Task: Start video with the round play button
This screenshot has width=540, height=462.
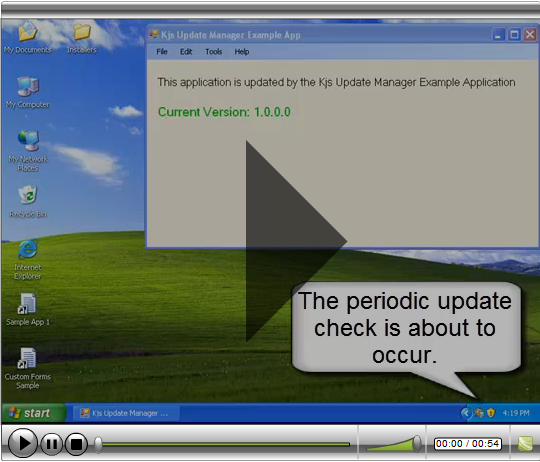Action: pos(23,443)
